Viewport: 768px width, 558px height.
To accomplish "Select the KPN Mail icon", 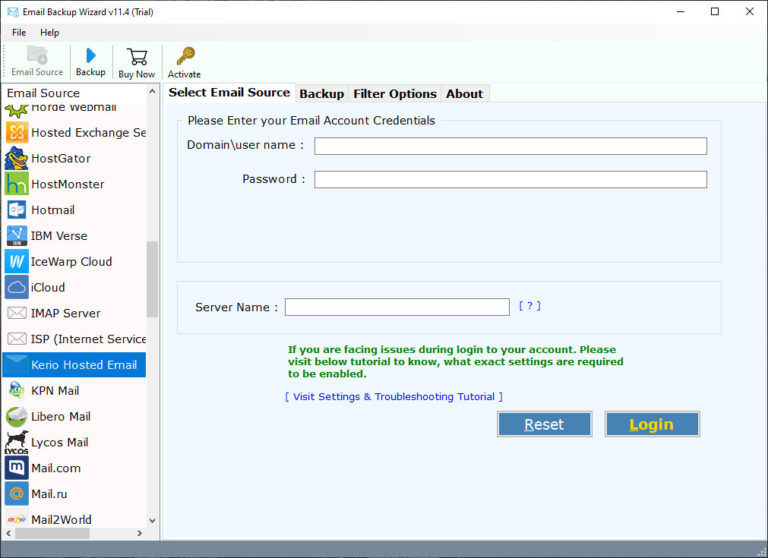I will tap(17, 390).
